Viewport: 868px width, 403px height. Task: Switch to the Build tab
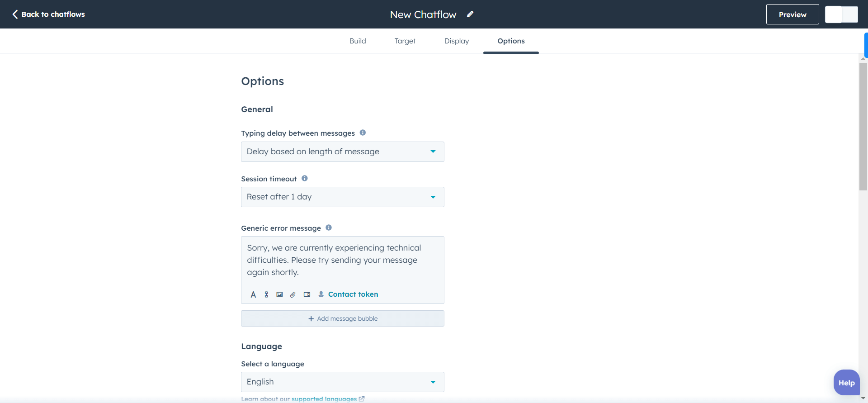pyautogui.click(x=358, y=41)
